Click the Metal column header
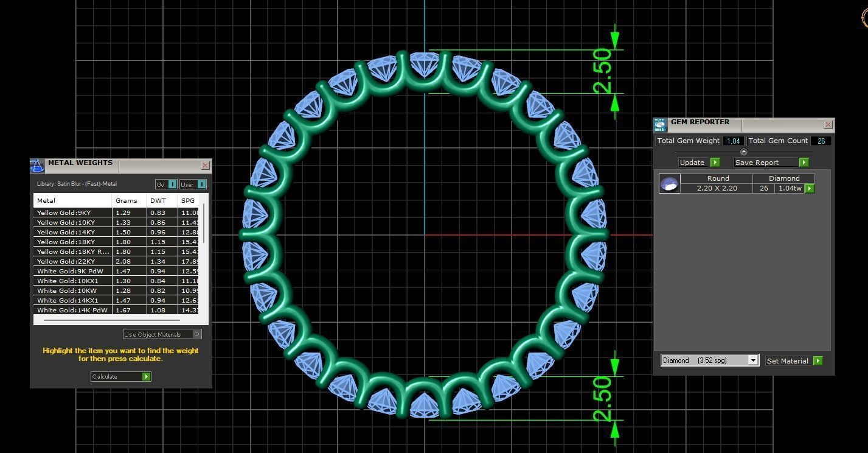This screenshot has width=868, height=453. tap(73, 200)
